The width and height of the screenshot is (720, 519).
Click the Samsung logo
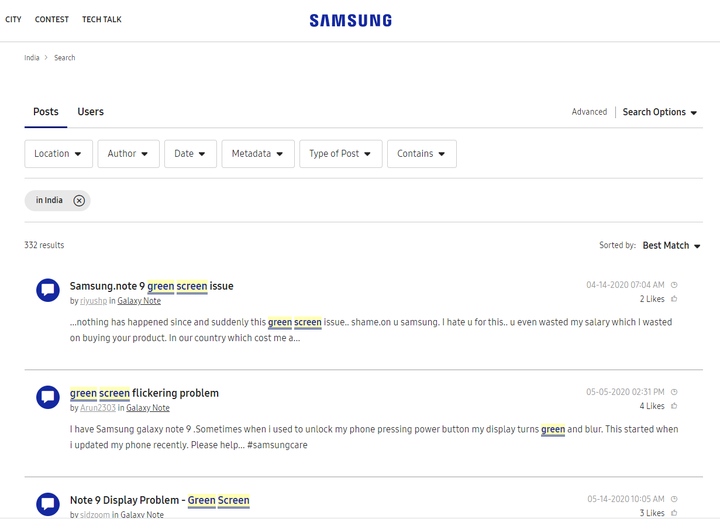[x=350, y=20]
